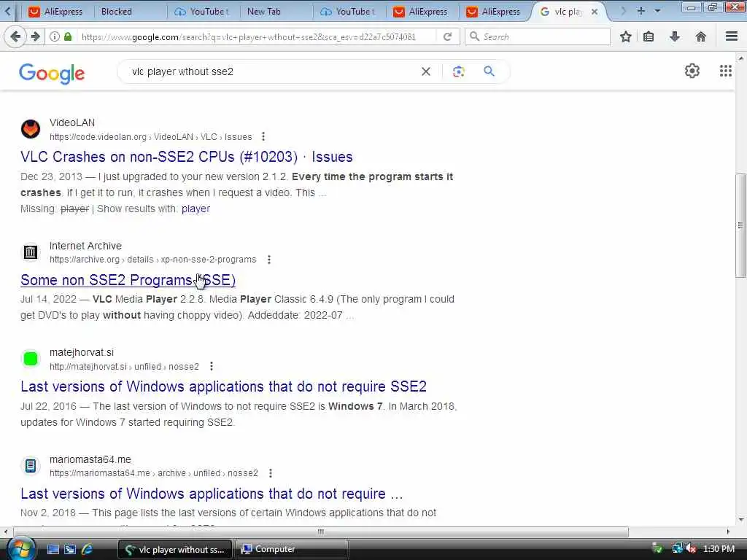Click the show desktop quick launch icon
Image resolution: width=747 pixels, height=560 pixels.
53,549
